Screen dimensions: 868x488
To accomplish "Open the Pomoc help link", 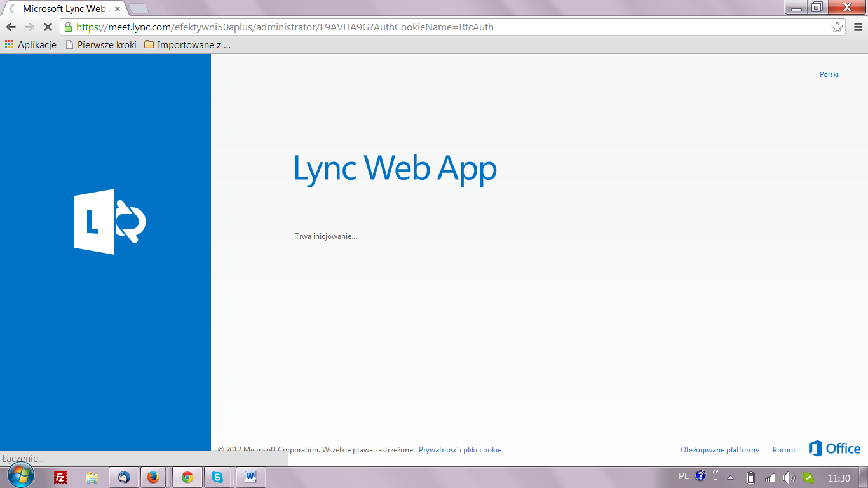I will click(785, 450).
